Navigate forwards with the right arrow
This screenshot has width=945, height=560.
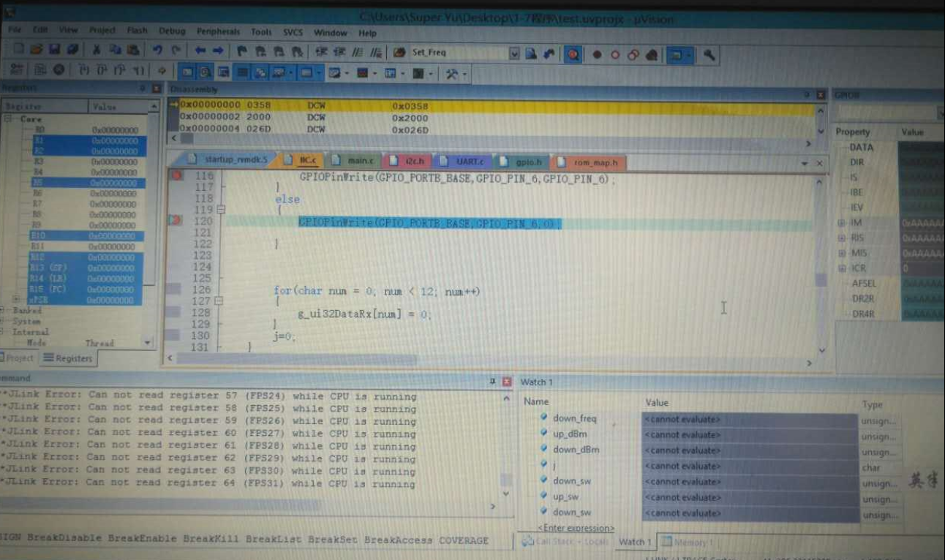point(218,50)
